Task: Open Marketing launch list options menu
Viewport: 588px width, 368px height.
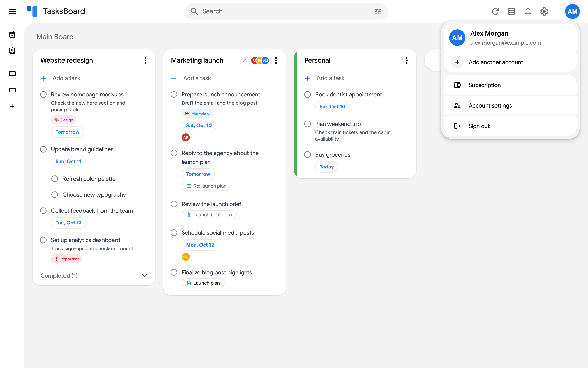Action: pyautogui.click(x=276, y=60)
